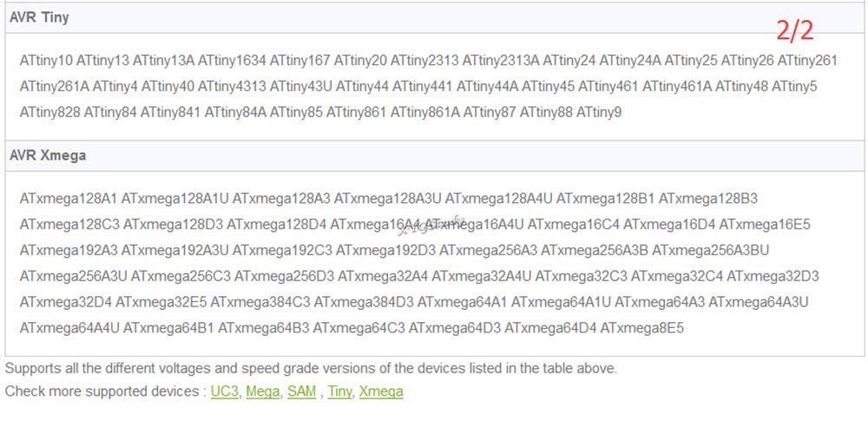
Task: Open the Tiny supported devices link
Action: coord(339,391)
